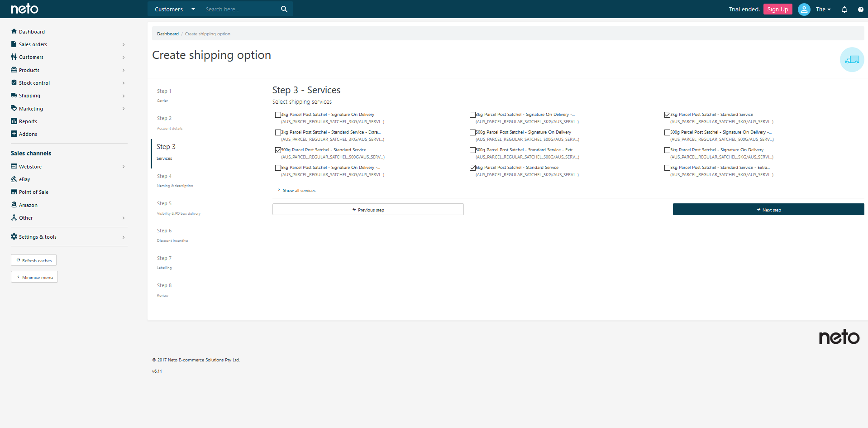Go to Step 4 Naming & description
The height and width of the screenshot is (428, 868).
pos(175,181)
